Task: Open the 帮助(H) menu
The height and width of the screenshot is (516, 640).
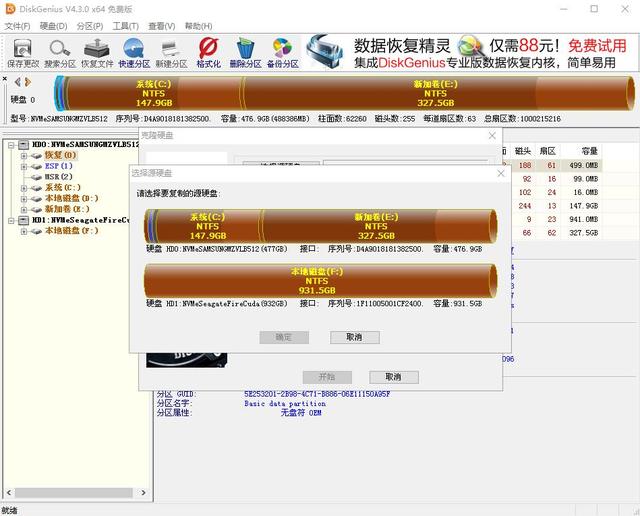Action: point(198,26)
